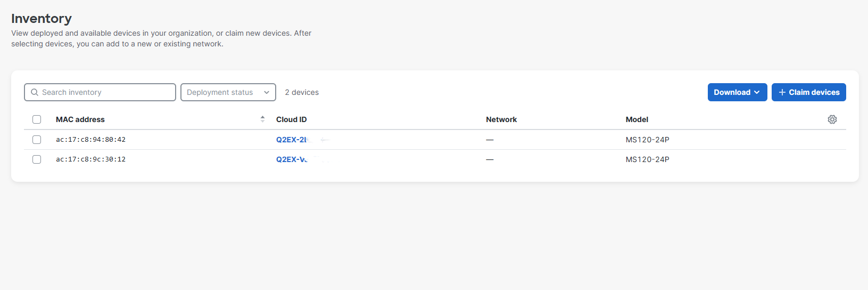This screenshot has width=868, height=290.
Task: Sort by the MAC address column header
Action: coord(80,119)
